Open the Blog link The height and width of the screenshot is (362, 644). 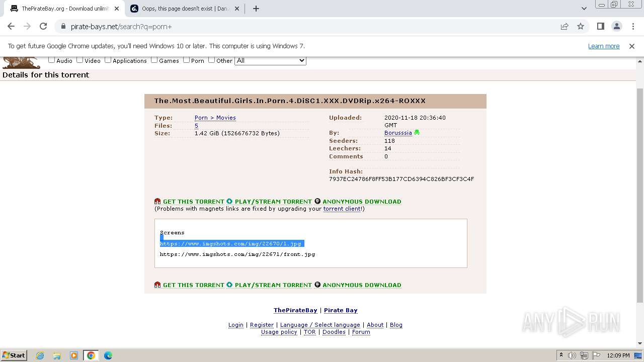click(x=396, y=325)
